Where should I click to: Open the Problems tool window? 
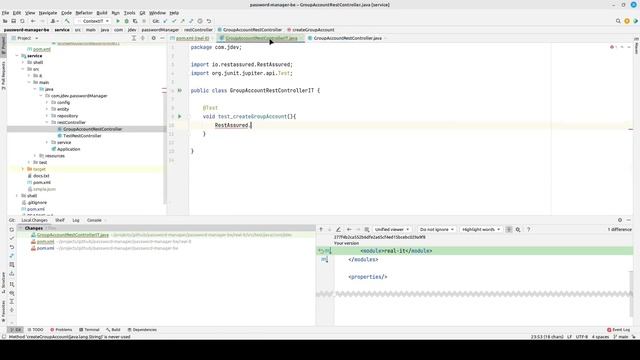tap(61, 329)
